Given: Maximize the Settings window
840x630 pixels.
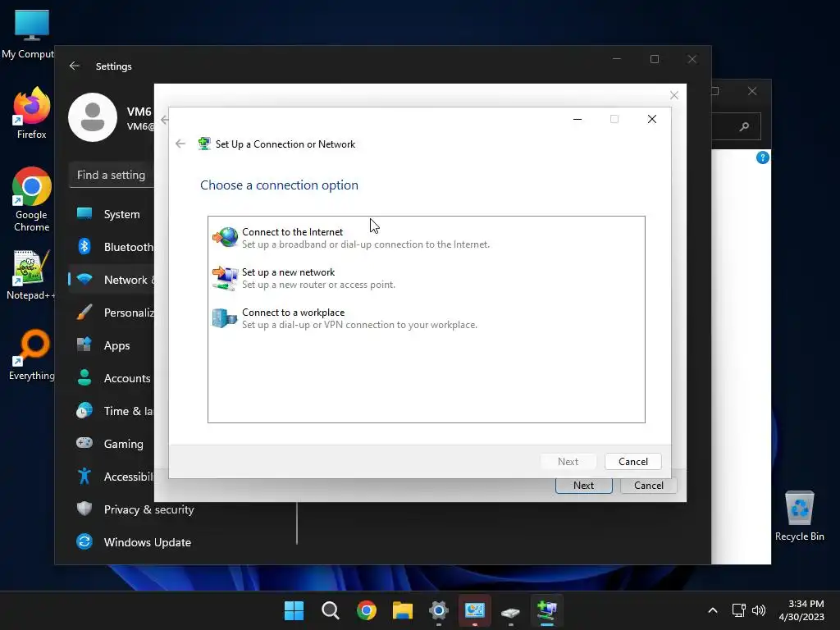Looking at the screenshot, I should pos(655,59).
